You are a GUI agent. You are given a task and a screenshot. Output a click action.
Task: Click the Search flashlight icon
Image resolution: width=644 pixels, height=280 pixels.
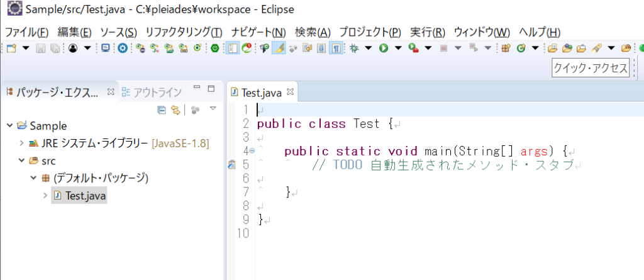(x=597, y=48)
